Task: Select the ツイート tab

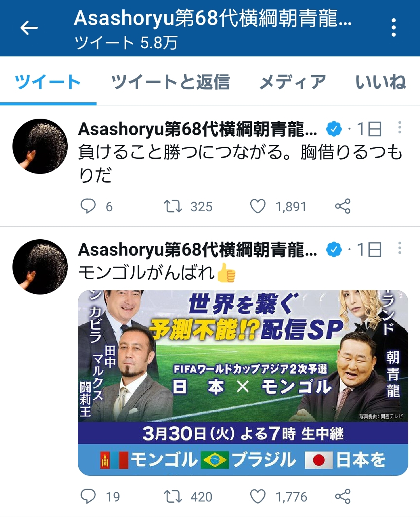Action: pyautogui.click(x=47, y=82)
